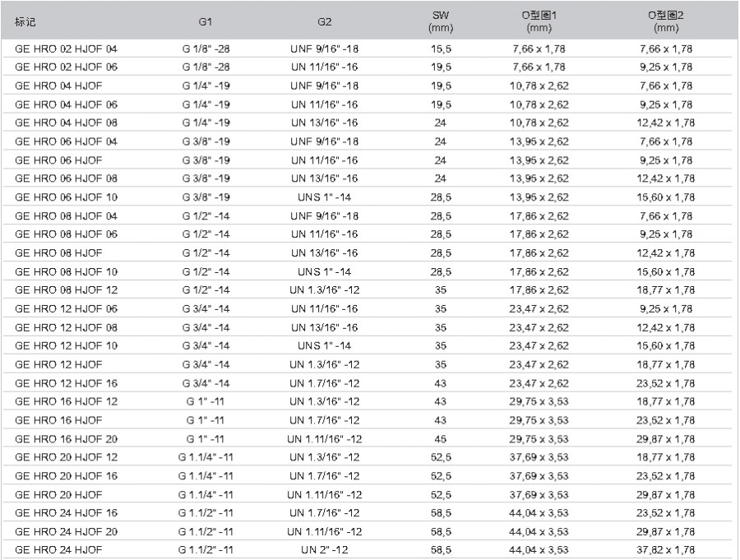Select GE HRO 08 HJOF 12 label
740x560 pixels.
[x=66, y=290]
